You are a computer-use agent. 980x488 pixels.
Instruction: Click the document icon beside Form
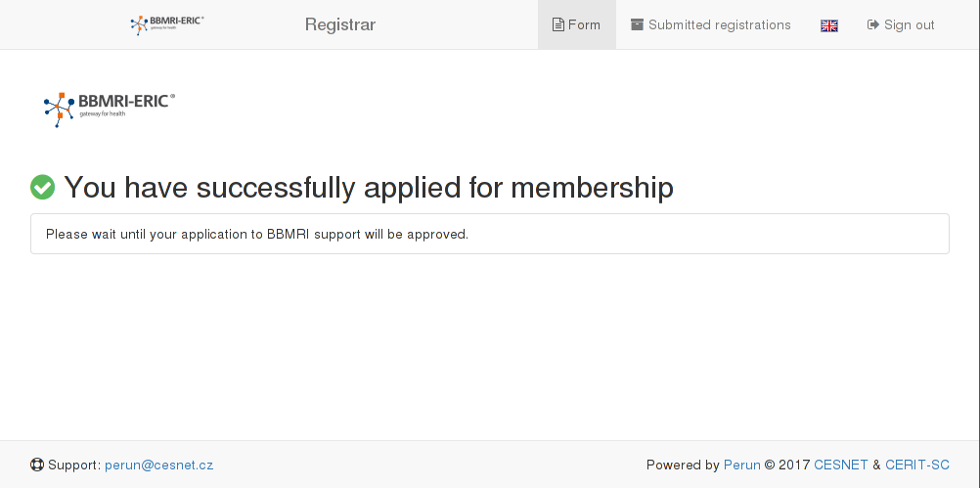558,25
